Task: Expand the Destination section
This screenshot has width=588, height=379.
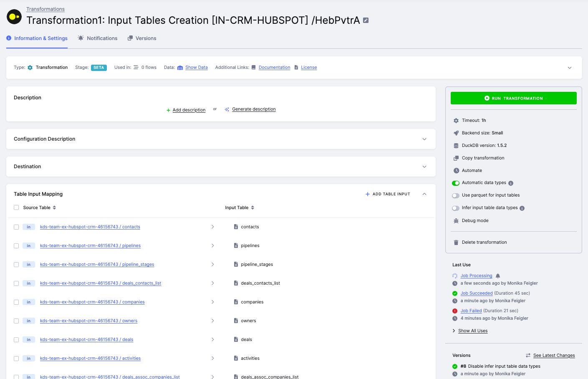Action: (x=424, y=167)
